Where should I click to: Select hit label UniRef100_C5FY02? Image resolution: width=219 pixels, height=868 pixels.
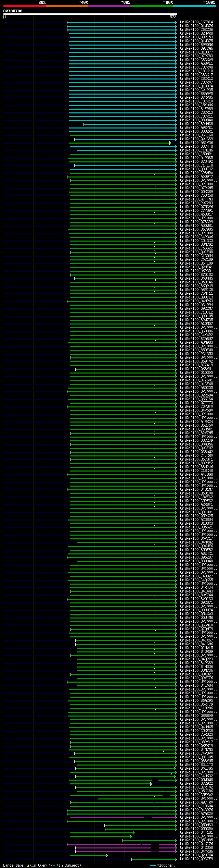point(196,795)
